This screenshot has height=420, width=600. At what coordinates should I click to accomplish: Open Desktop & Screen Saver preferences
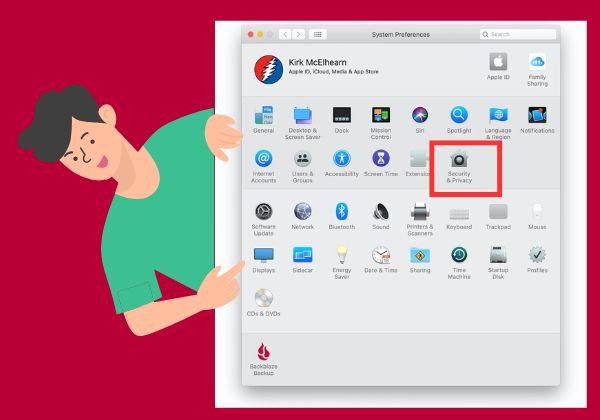(302, 123)
